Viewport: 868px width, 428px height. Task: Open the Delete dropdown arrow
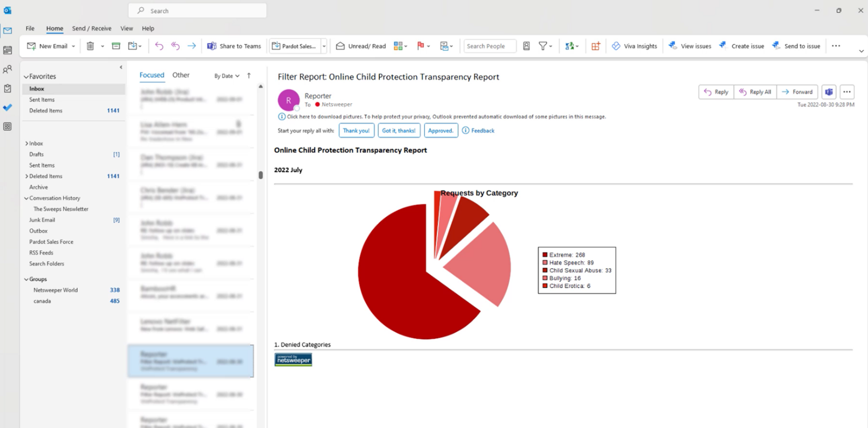coord(103,46)
